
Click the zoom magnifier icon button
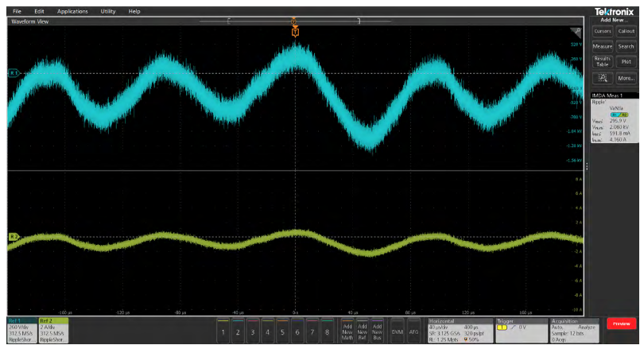(602, 78)
